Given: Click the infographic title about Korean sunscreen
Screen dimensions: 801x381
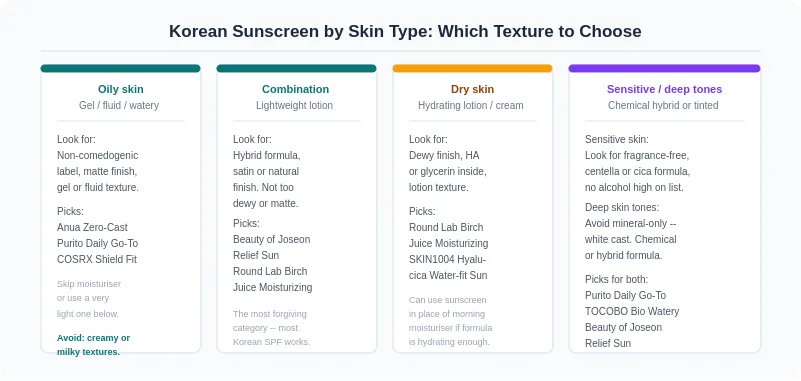Looking at the screenshot, I should [405, 31].
